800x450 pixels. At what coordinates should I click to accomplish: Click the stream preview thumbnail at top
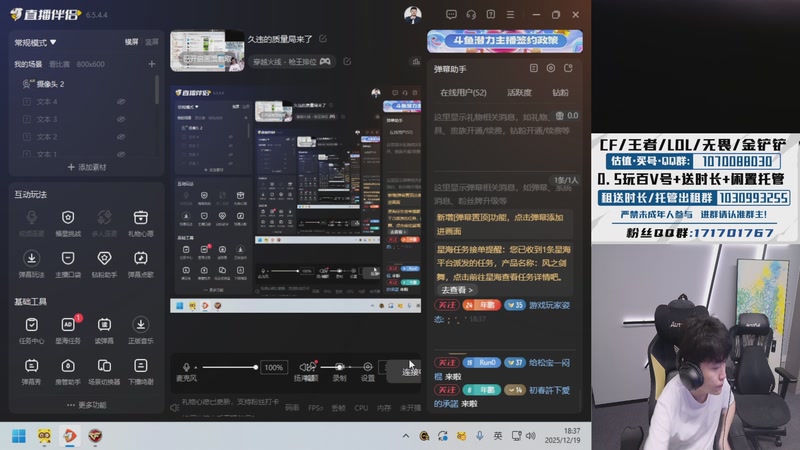(207, 51)
